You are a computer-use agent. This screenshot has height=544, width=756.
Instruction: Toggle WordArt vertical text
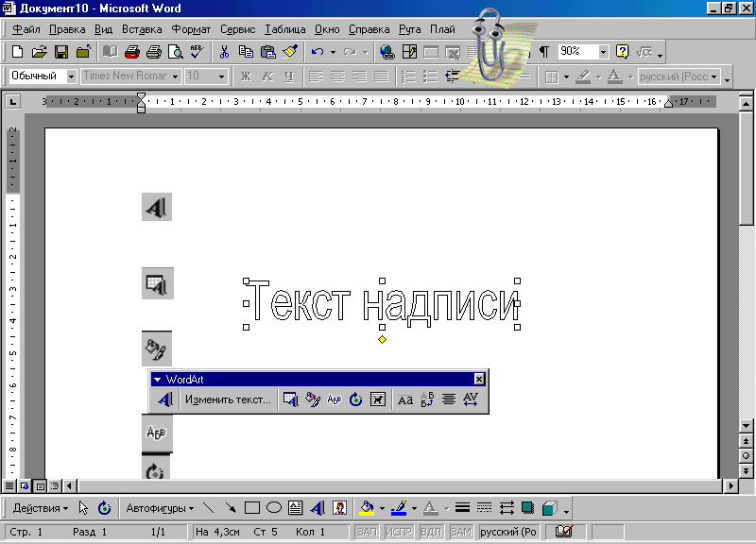coord(427,399)
